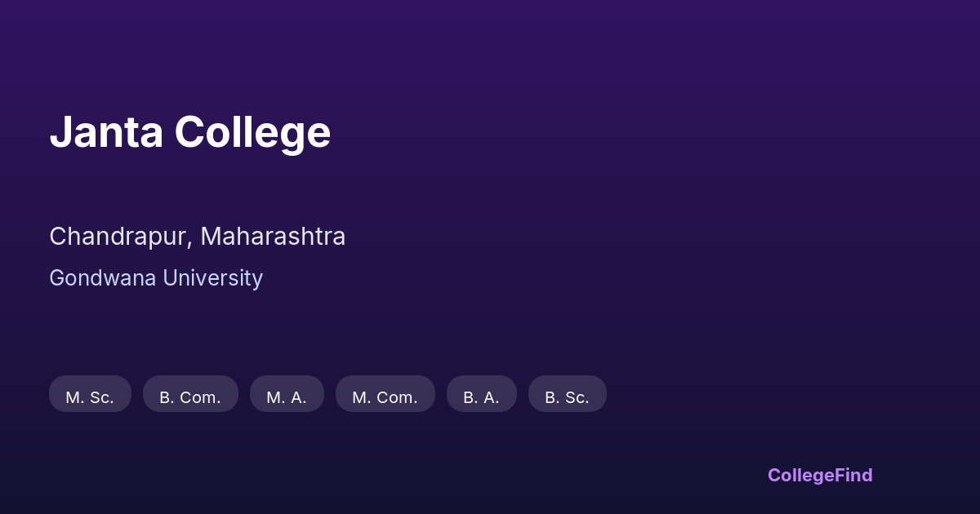Open the Gondwana University affiliation link
Viewport: 980px width, 514px height.
point(156,278)
